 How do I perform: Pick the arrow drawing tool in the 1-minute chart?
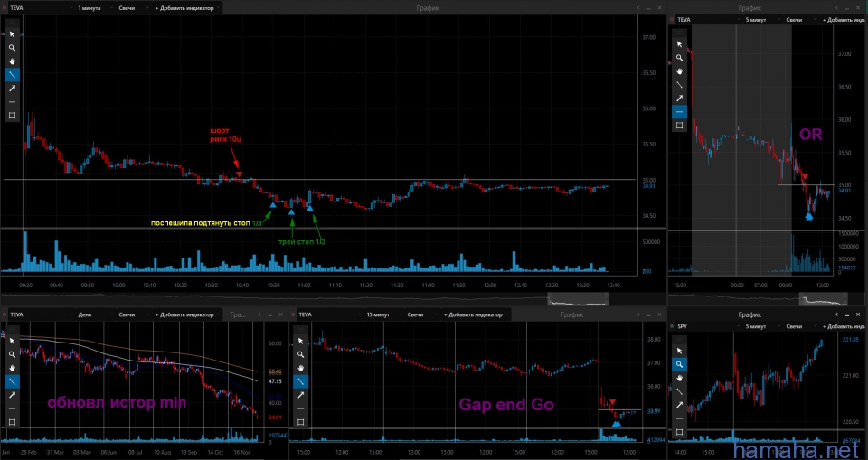click(x=12, y=89)
